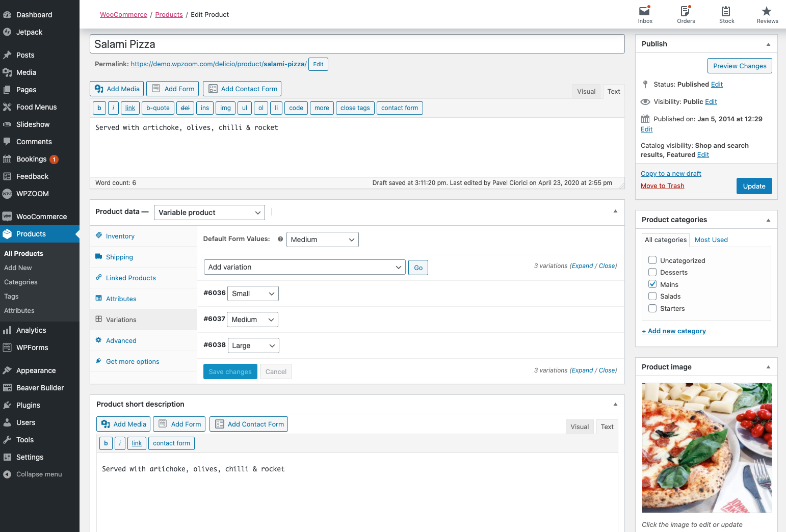
Task: Switch main editor to Text tab
Action: click(614, 91)
